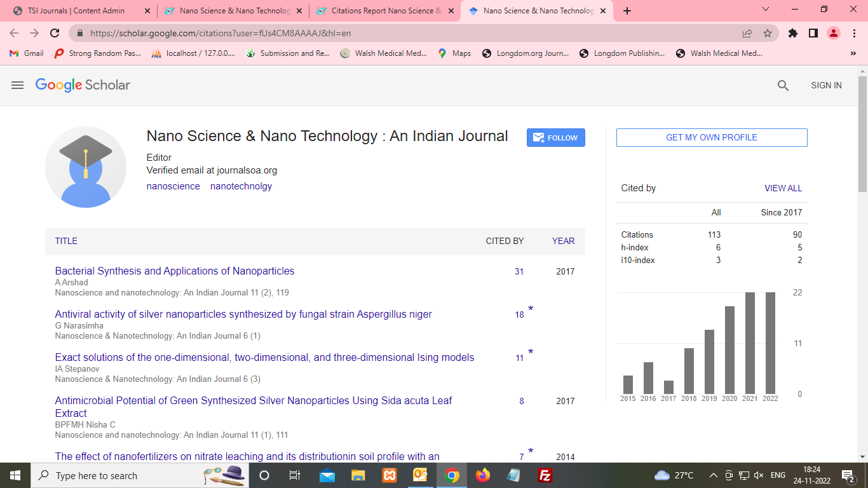
Task: Open the Gmail bookmark
Action: pos(26,53)
